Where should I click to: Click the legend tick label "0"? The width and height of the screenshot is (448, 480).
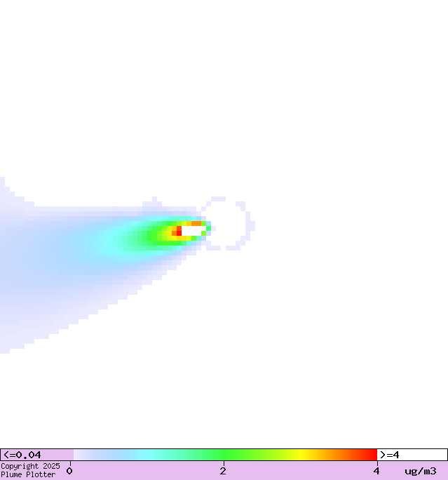(x=69, y=471)
